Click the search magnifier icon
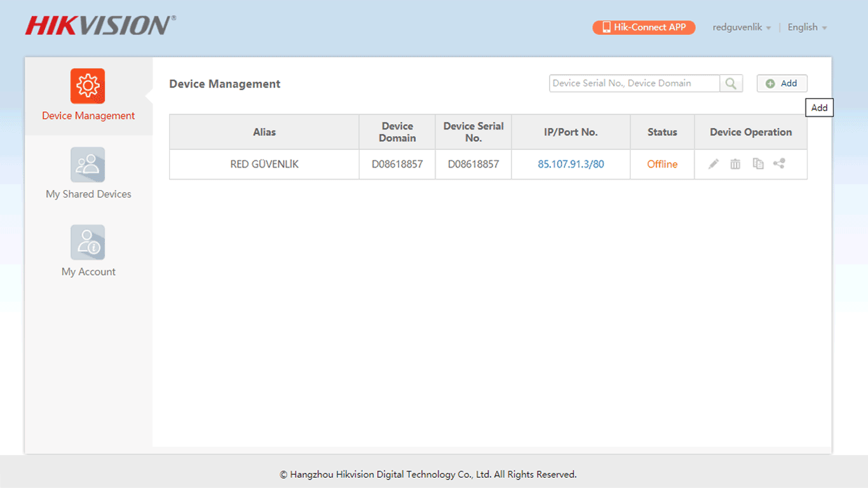868x488 pixels. tap(731, 83)
